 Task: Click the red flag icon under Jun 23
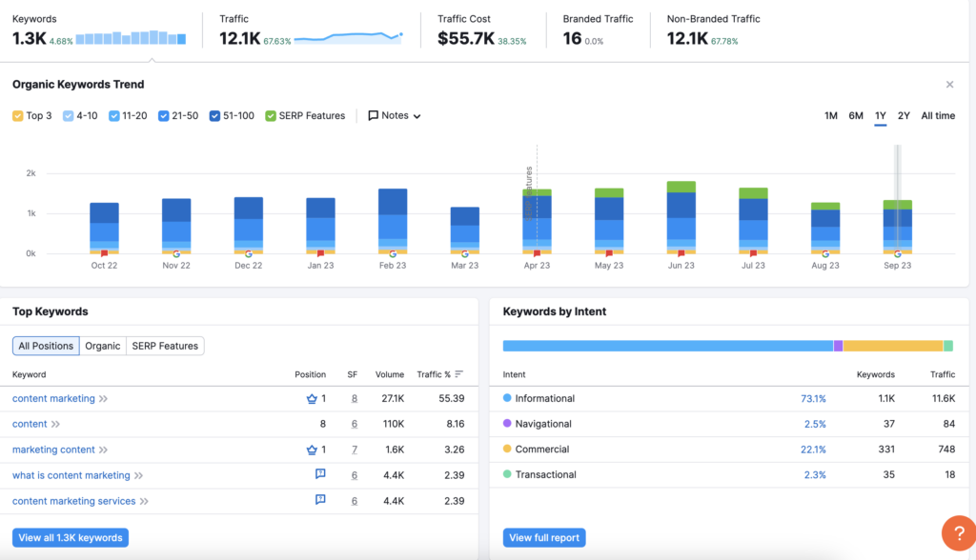click(681, 253)
